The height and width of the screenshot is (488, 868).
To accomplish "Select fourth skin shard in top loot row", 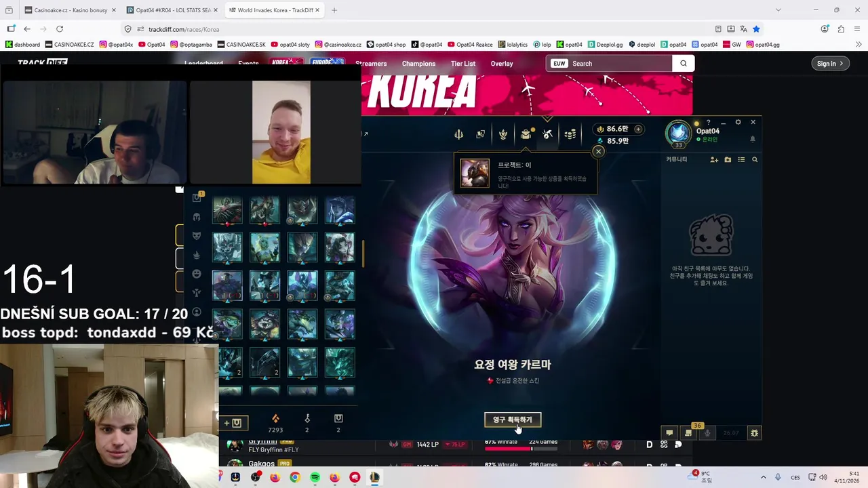I will point(340,211).
